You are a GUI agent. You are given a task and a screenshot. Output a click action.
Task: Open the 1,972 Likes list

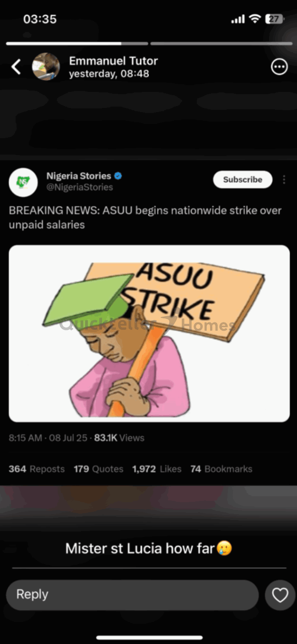[157, 469]
